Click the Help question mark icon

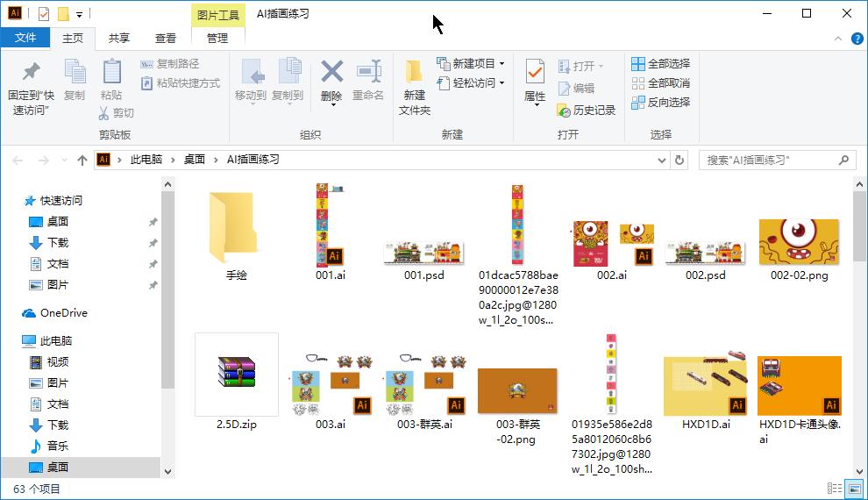tap(857, 39)
